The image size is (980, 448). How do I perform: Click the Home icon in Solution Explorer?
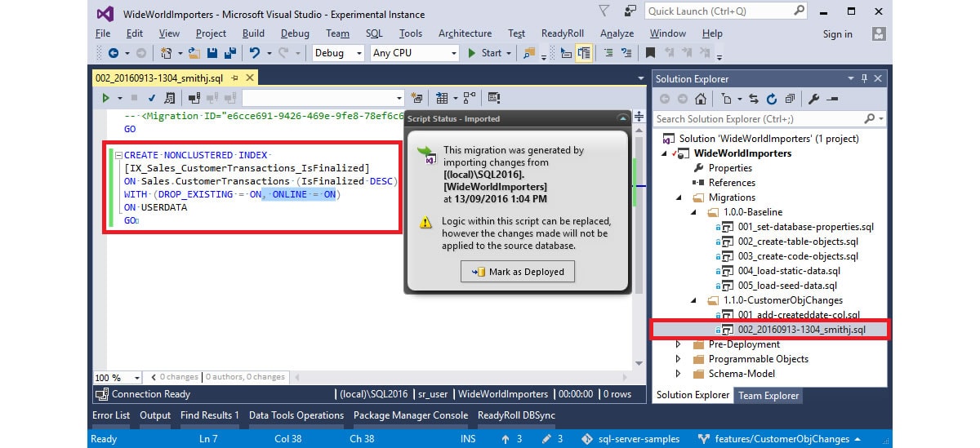click(x=701, y=99)
